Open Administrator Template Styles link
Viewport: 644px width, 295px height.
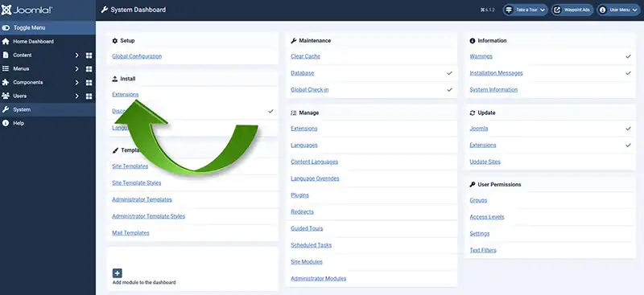148,216
